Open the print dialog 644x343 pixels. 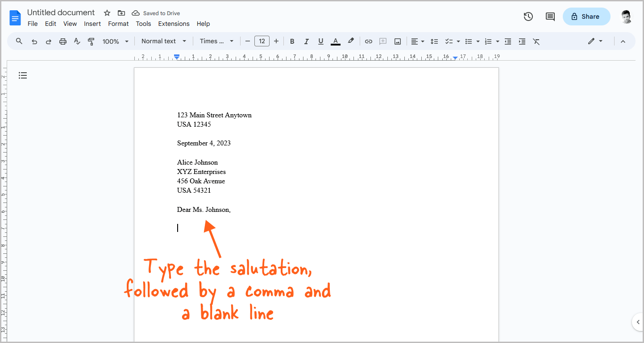pos(62,41)
